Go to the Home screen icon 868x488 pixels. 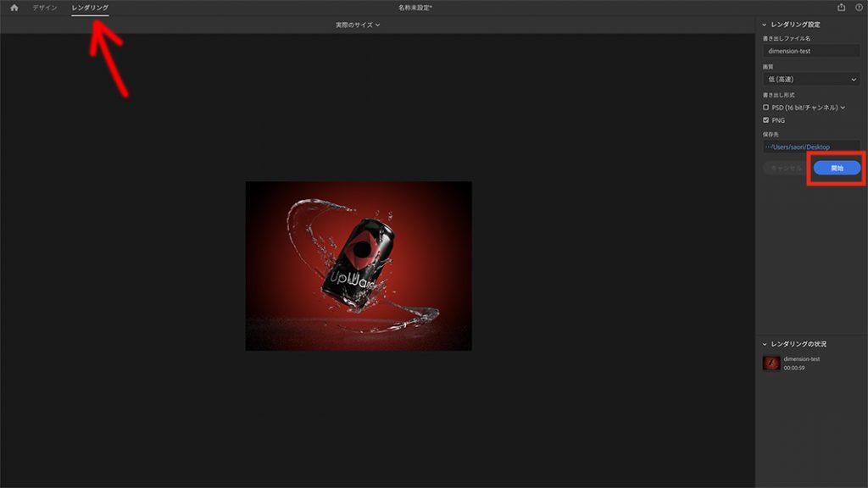pyautogui.click(x=14, y=8)
